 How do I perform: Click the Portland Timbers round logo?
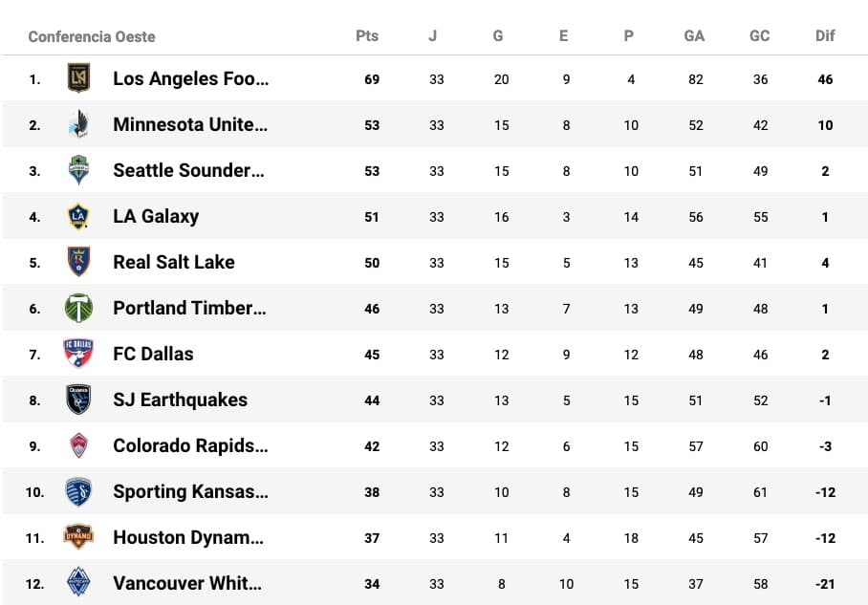click(78, 308)
